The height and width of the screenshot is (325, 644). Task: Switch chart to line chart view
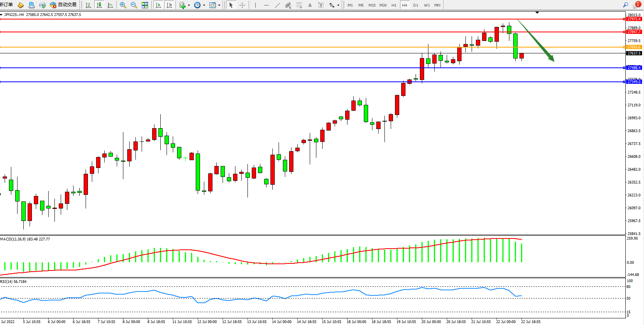pyautogui.click(x=110, y=5)
